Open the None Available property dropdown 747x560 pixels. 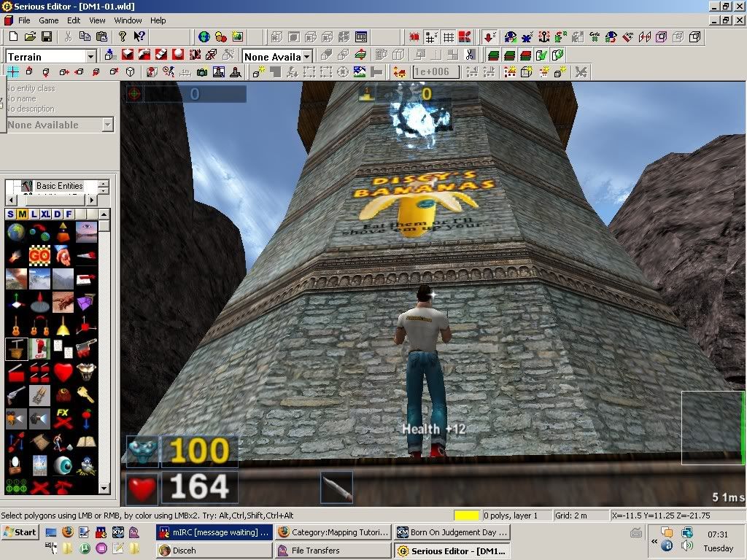coord(108,125)
